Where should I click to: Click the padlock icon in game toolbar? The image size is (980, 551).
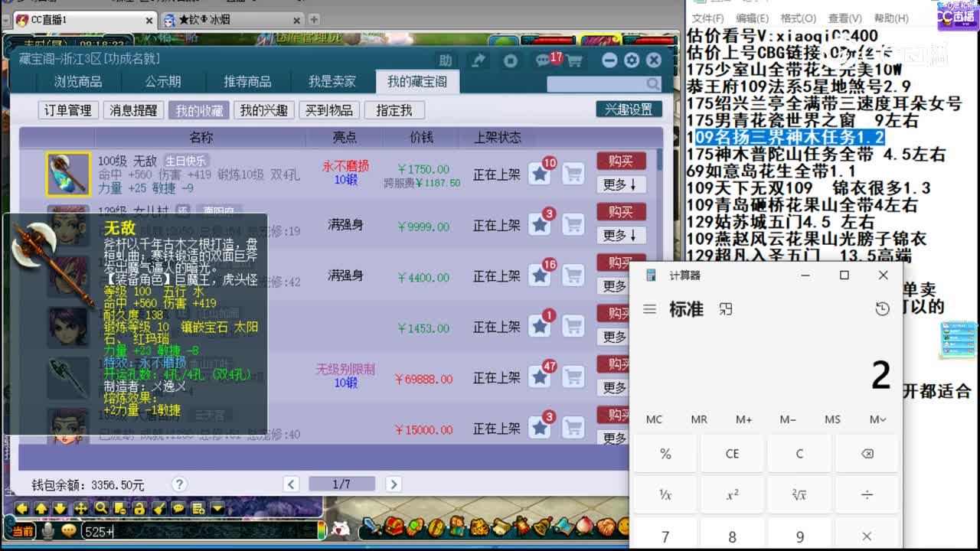(139, 508)
